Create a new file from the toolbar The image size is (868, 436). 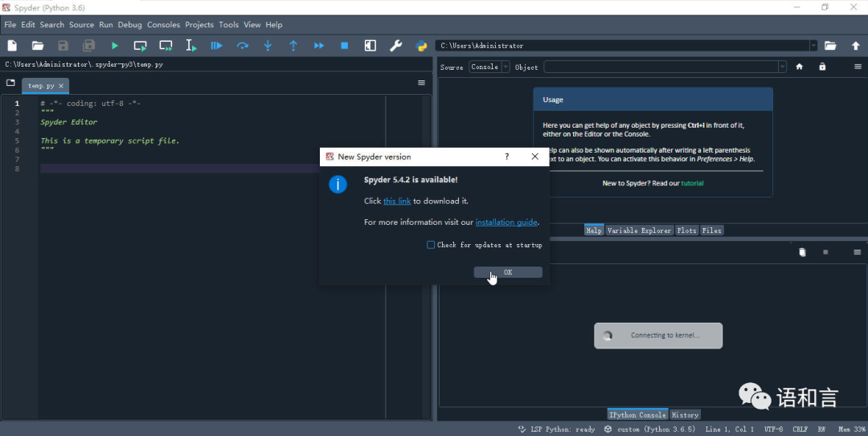click(x=12, y=46)
